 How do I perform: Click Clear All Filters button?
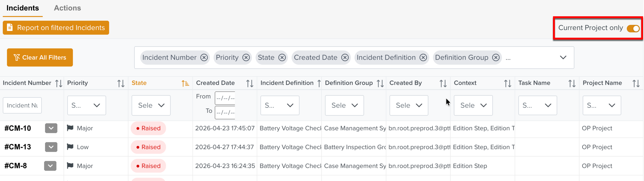(x=40, y=57)
